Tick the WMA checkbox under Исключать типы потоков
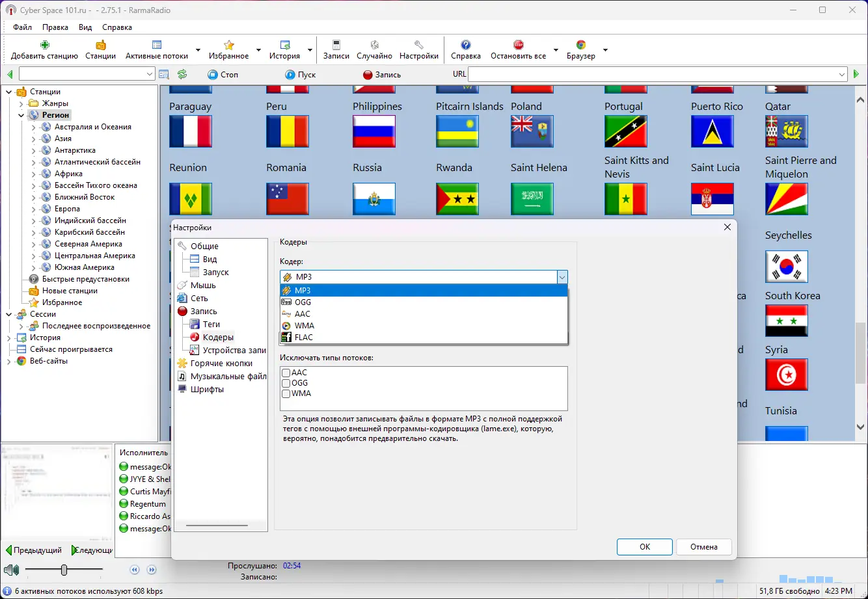Viewport: 868px width, 599px height. click(286, 393)
